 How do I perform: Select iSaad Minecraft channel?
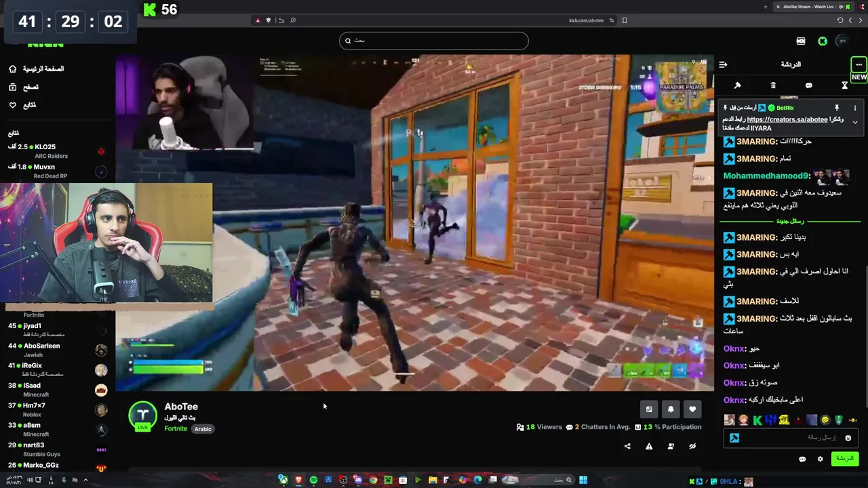click(x=58, y=390)
